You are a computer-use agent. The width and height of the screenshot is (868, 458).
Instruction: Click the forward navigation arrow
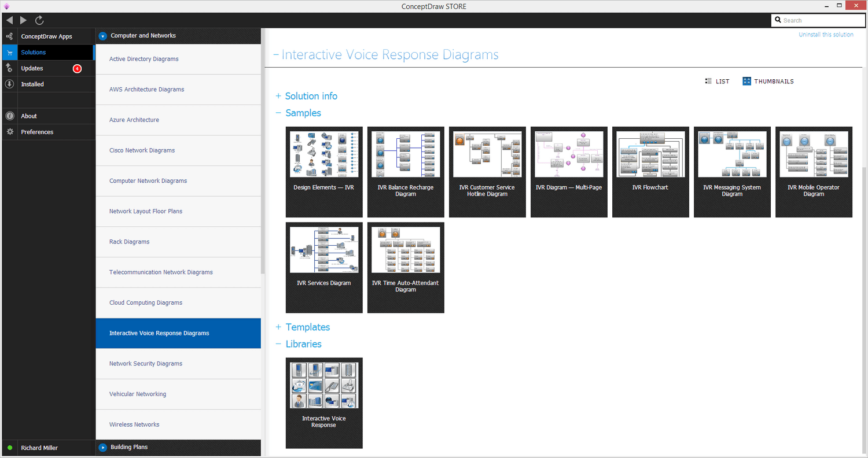23,20
